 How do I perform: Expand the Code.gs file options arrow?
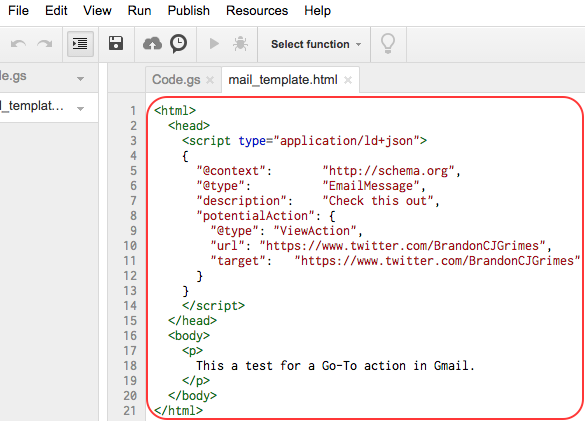point(80,79)
